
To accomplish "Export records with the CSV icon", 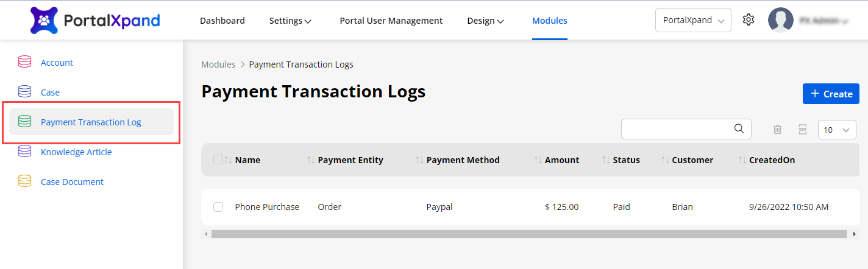I will [x=803, y=129].
